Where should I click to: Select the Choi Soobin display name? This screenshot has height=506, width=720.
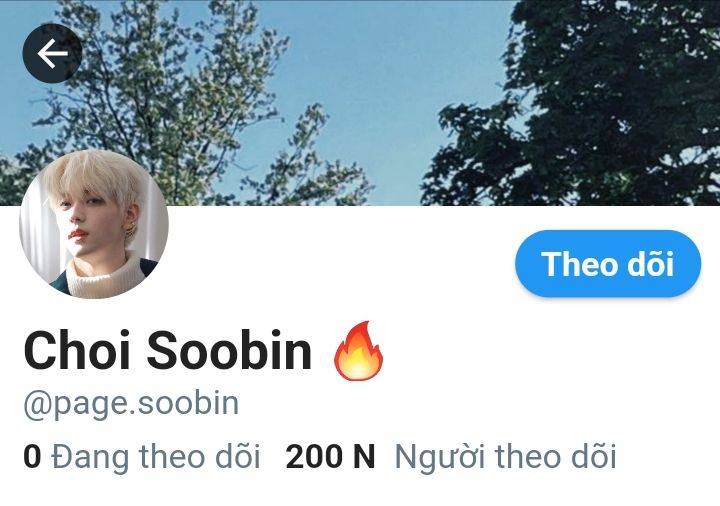point(168,351)
